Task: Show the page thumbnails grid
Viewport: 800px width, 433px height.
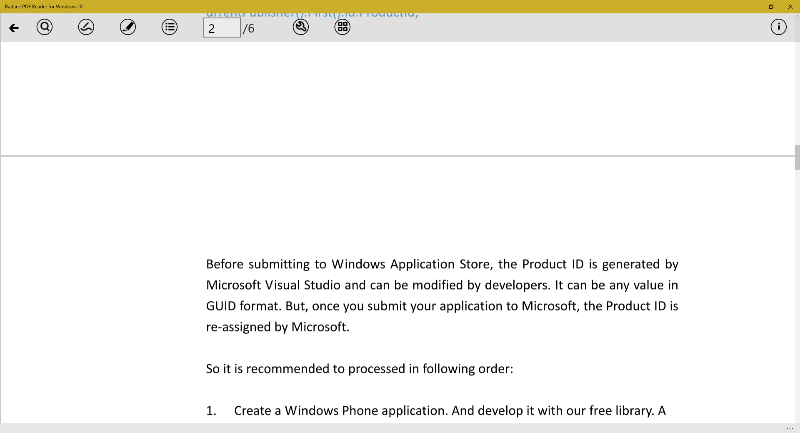Action: (x=342, y=28)
